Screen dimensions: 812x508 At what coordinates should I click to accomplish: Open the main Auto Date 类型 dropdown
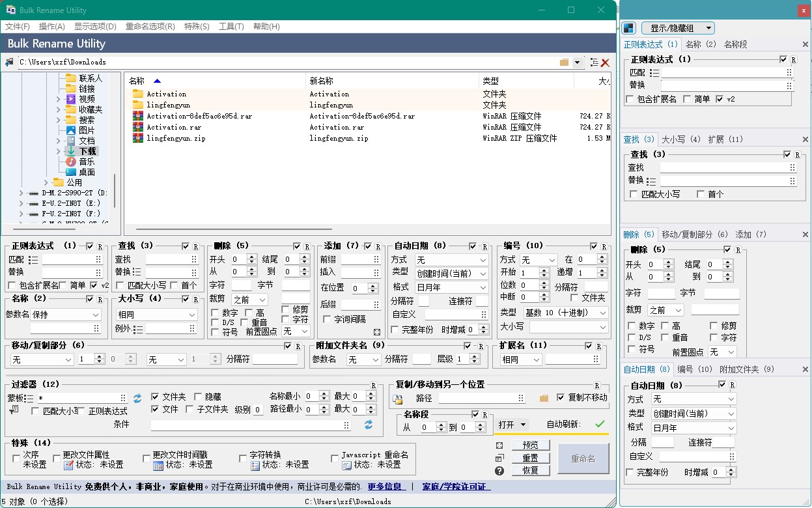click(x=451, y=274)
